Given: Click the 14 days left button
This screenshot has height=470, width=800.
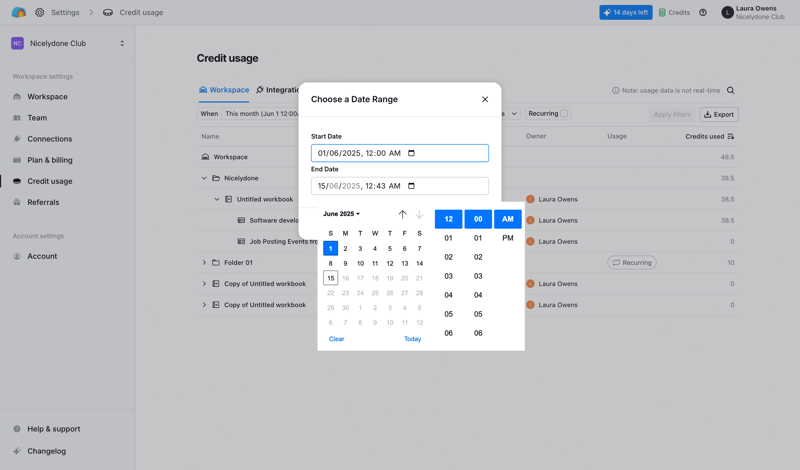Looking at the screenshot, I should pos(626,12).
